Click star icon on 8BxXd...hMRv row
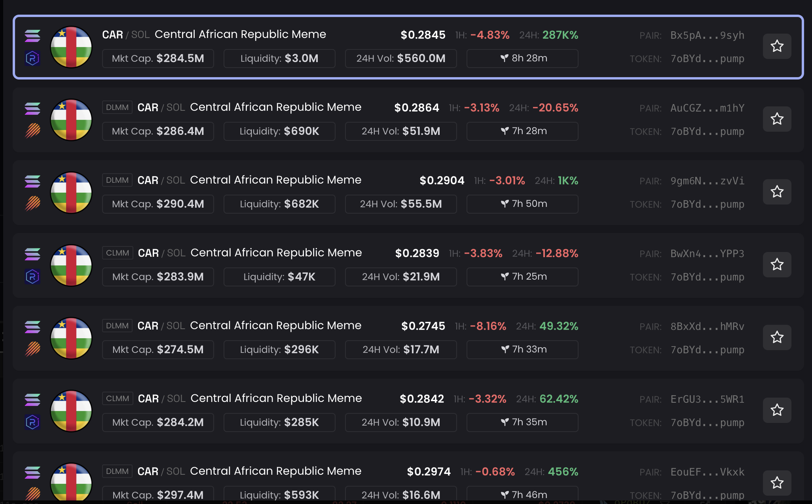812x504 pixels. click(x=777, y=337)
